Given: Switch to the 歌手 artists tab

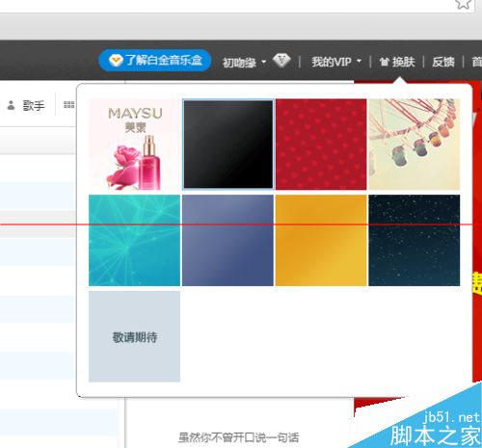Looking at the screenshot, I should pyautogui.click(x=34, y=105).
